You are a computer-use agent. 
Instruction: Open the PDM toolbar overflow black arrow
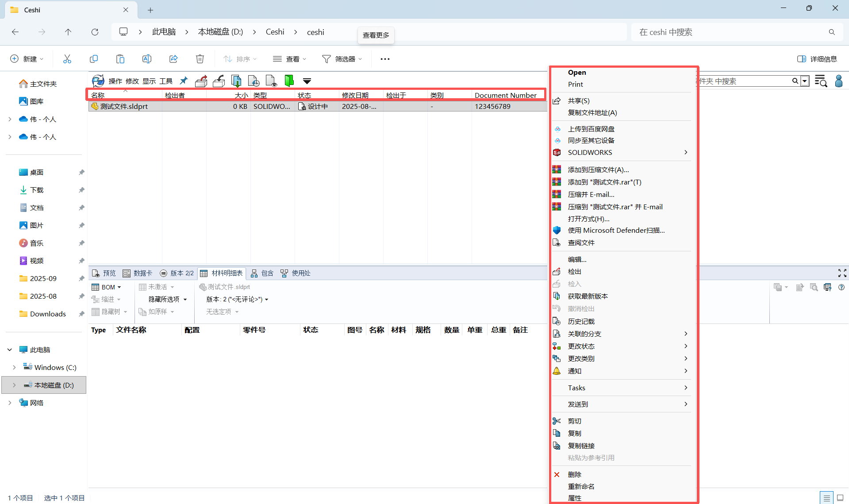pos(307,81)
